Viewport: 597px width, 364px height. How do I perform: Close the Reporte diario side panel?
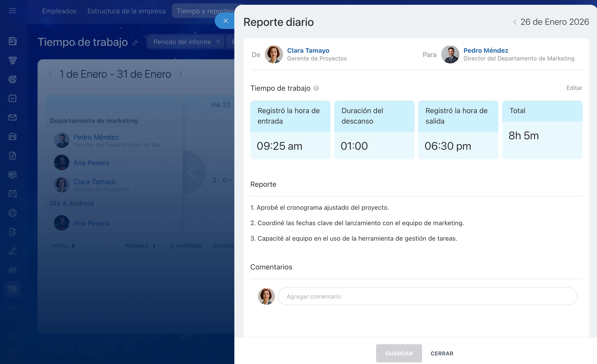click(225, 21)
